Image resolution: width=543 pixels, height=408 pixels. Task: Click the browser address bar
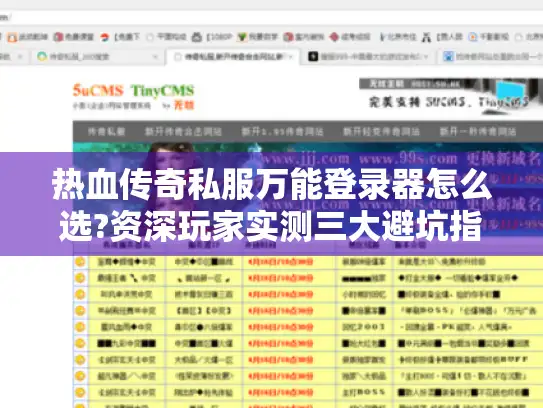pos(272,17)
